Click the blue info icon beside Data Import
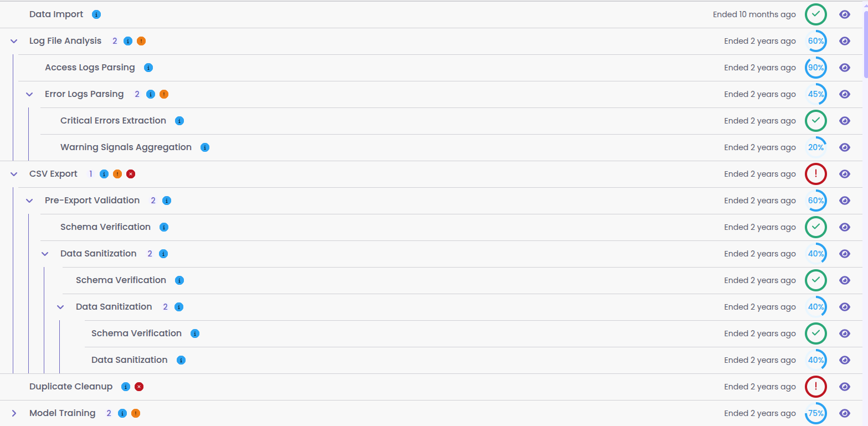868x426 pixels. coord(96,14)
